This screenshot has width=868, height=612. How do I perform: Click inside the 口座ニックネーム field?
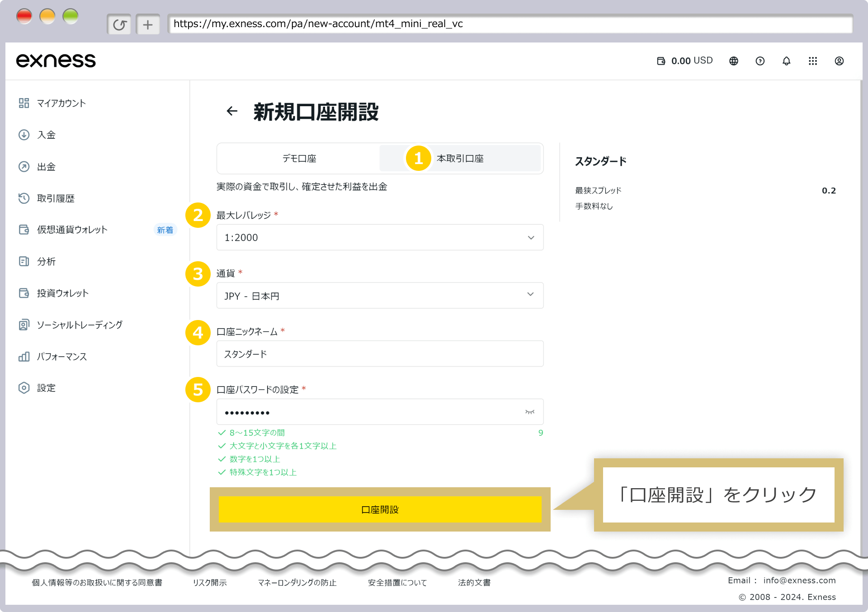click(x=380, y=354)
